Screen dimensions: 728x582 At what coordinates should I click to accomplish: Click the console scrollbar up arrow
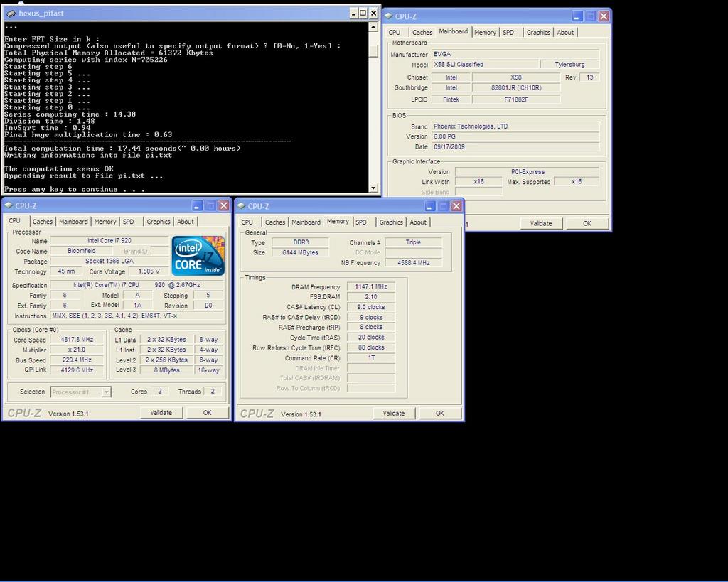tap(373, 27)
